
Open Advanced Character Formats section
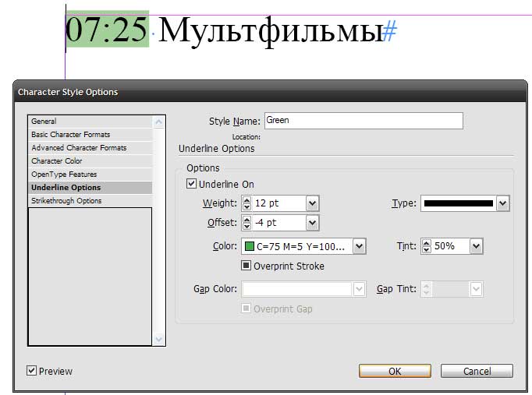pos(90,148)
